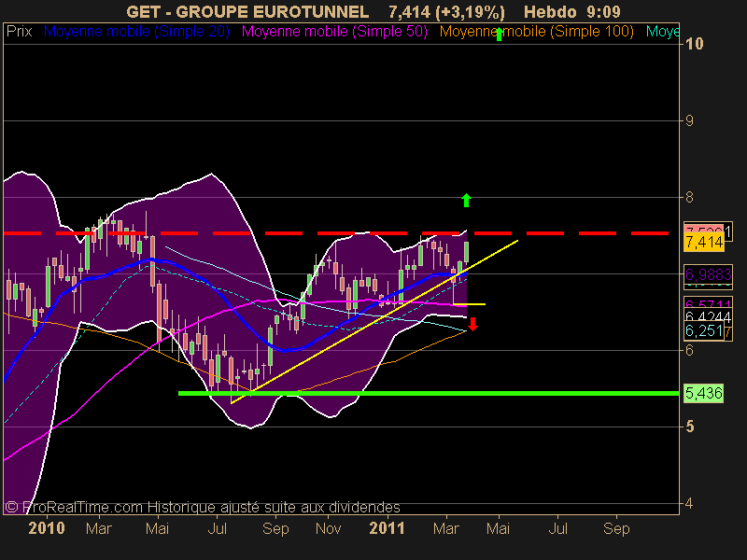The image size is (747, 560).
Task: Click the green 5,436 support price tag
Action: (x=704, y=393)
